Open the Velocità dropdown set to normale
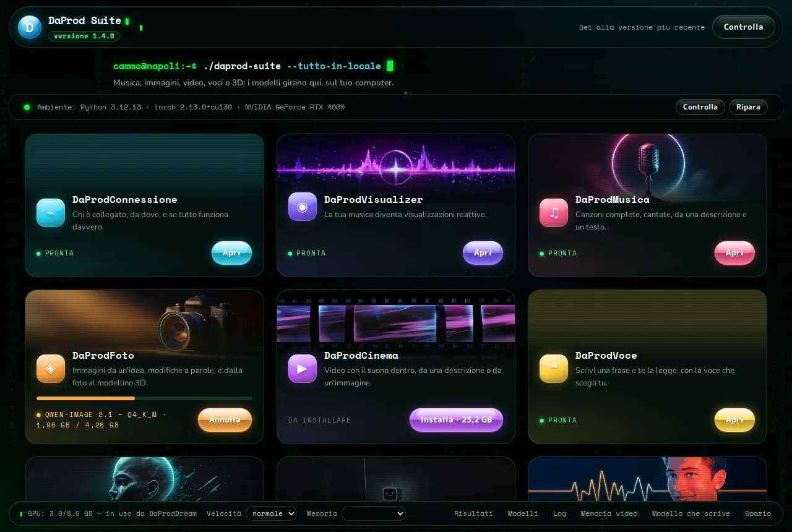The width and height of the screenshot is (792, 532). click(x=271, y=513)
